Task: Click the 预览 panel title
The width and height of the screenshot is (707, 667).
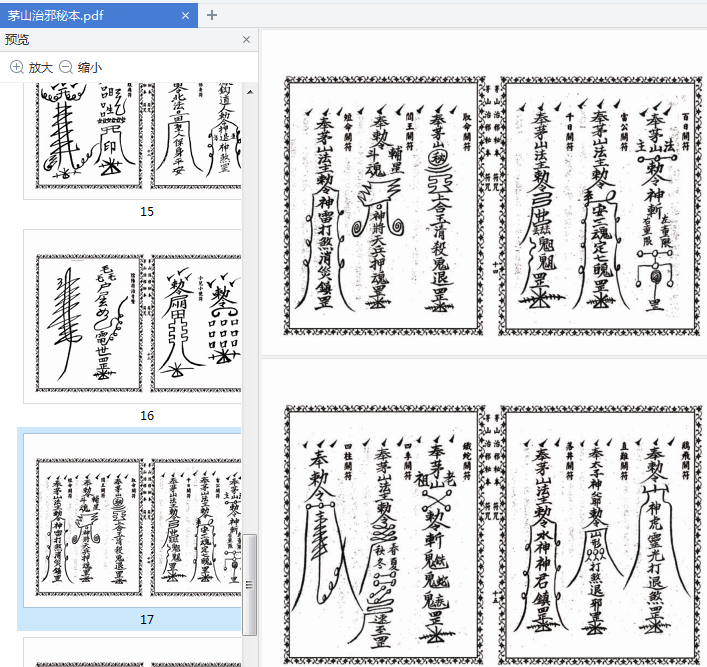Action: 17,40
